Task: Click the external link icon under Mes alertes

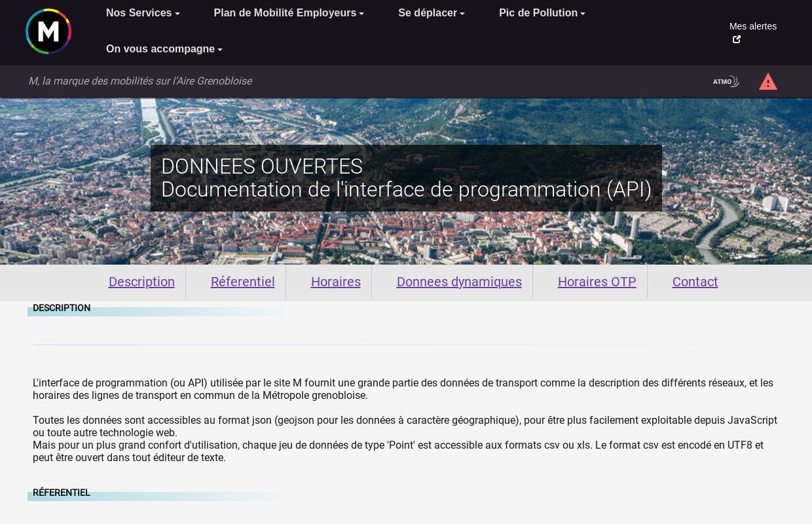Action: pos(737,39)
